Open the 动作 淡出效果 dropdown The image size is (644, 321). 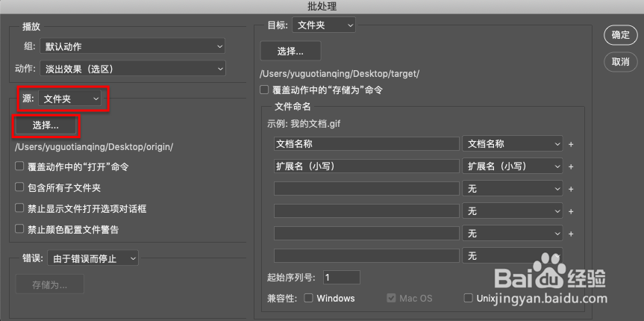(132, 69)
